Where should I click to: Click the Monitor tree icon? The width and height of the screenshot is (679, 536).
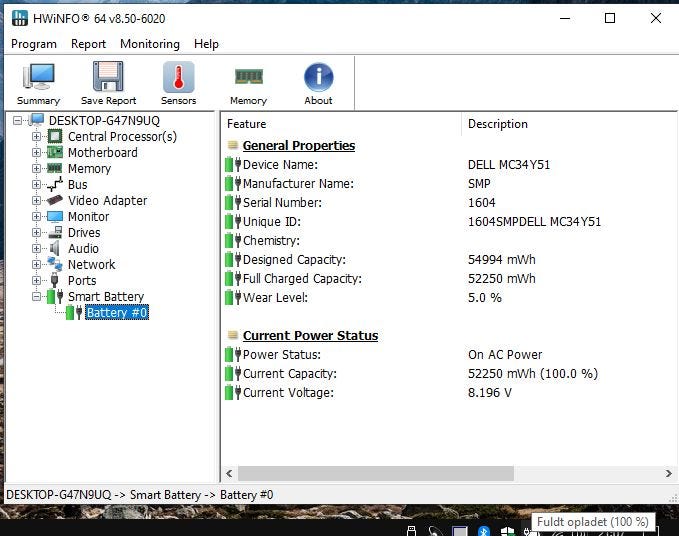(55, 216)
